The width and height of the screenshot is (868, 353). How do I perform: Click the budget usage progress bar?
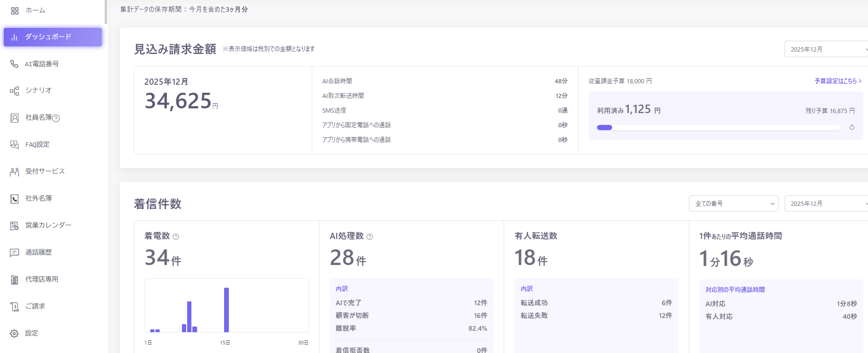click(x=718, y=127)
